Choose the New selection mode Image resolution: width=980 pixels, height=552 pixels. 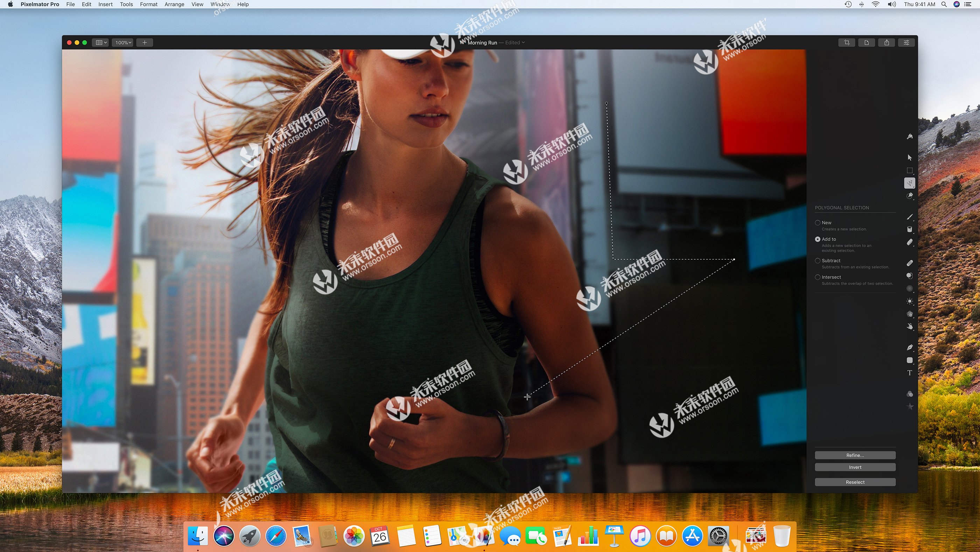point(818,223)
